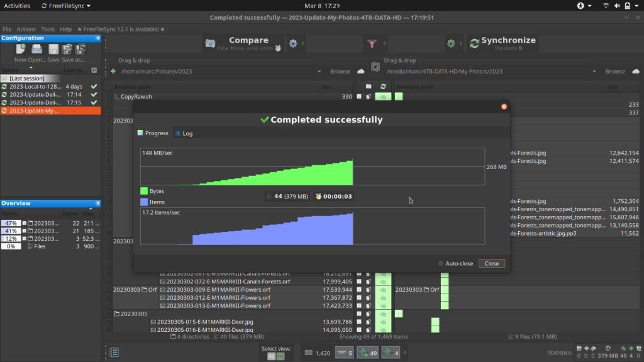Viewport: 644px width, 362px height.
Task: Open comparison settings gear icon
Action: [293, 43]
